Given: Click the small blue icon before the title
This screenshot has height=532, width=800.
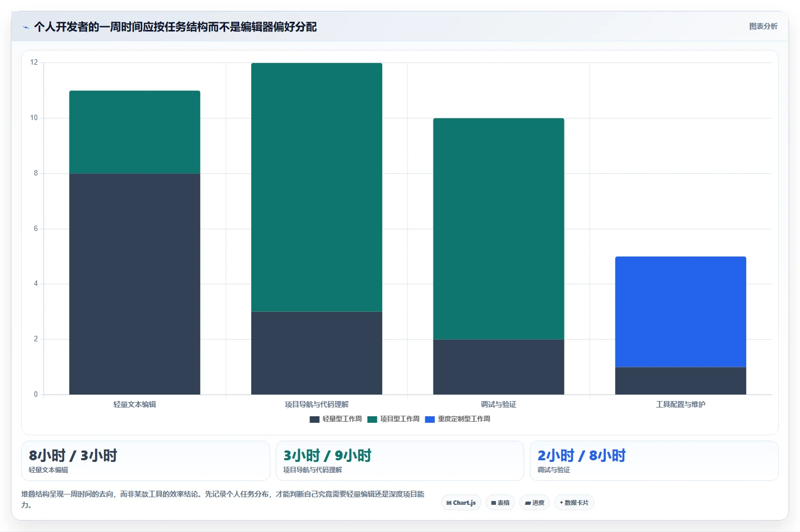Looking at the screenshot, I should tap(26, 27).
